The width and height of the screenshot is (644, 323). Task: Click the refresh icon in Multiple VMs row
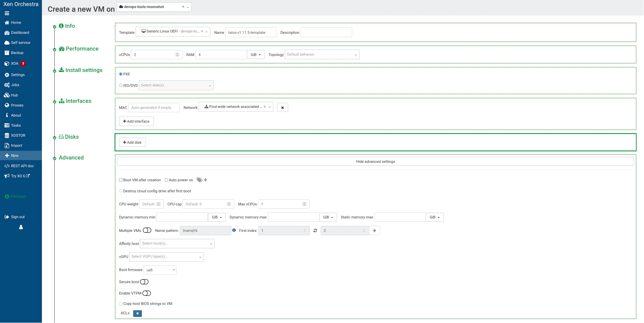(x=315, y=231)
